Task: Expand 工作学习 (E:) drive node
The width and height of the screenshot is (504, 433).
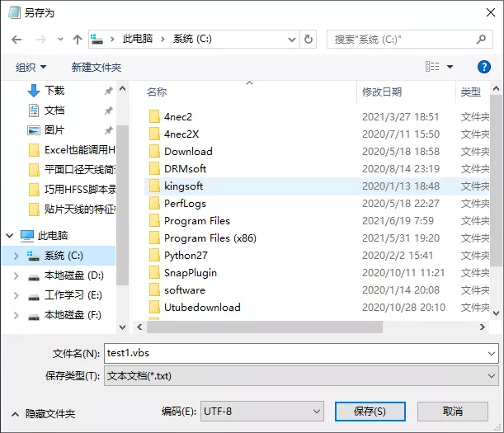Action: click(x=16, y=295)
